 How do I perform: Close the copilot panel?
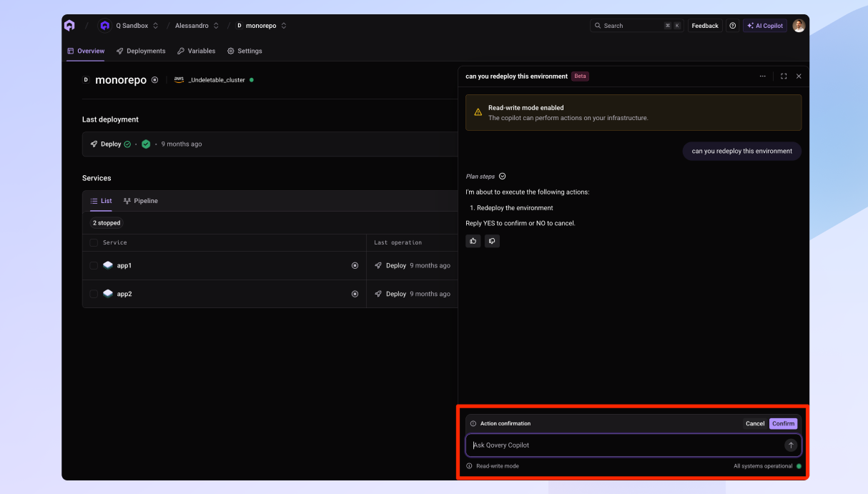click(799, 76)
